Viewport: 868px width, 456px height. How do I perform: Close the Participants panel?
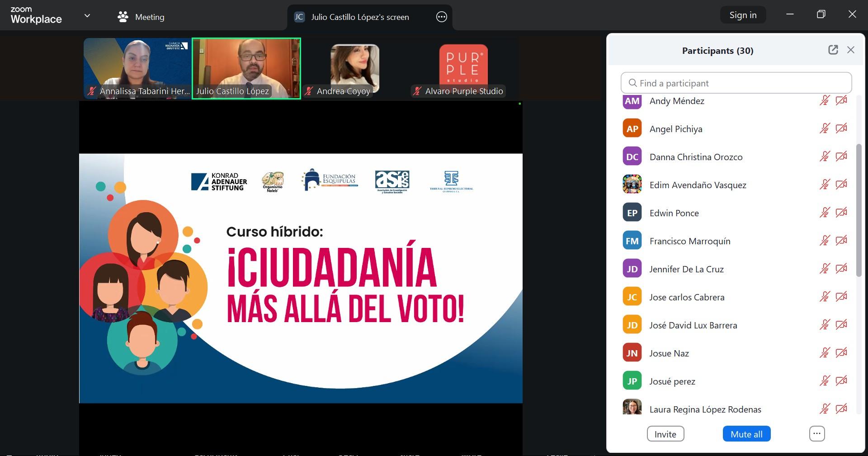coord(851,50)
